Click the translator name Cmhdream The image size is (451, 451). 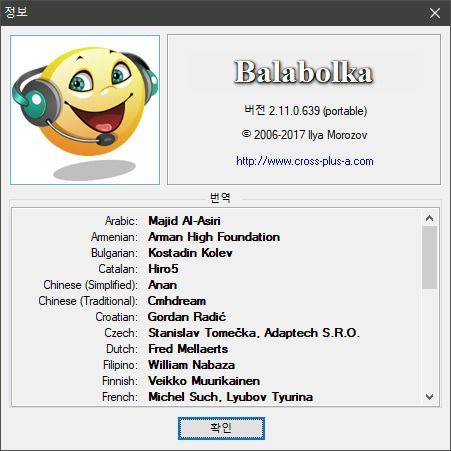pos(177,301)
